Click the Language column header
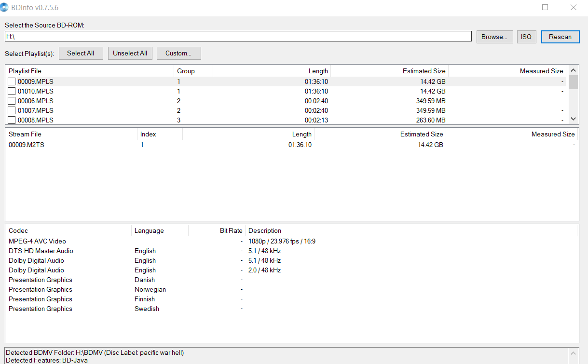Viewport: 588px width, 364px height. click(160, 230)
